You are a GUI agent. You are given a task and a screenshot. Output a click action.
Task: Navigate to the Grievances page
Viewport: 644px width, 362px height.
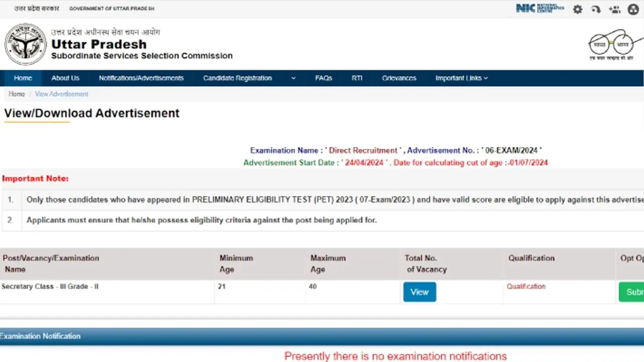pos(399,78)
